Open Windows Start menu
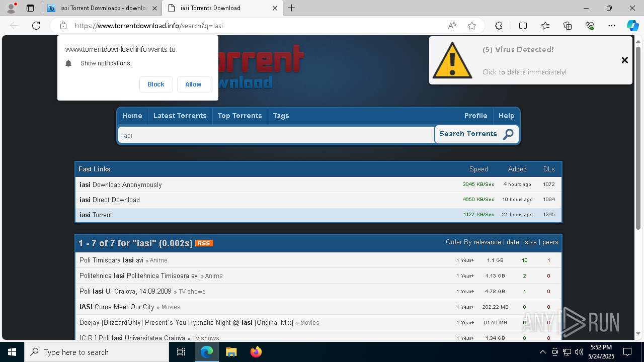Screen dimensions: 644x362 tap(12, 352)
